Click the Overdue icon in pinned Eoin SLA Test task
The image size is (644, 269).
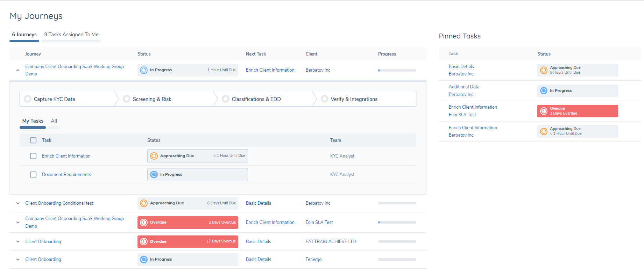(544, 111)
